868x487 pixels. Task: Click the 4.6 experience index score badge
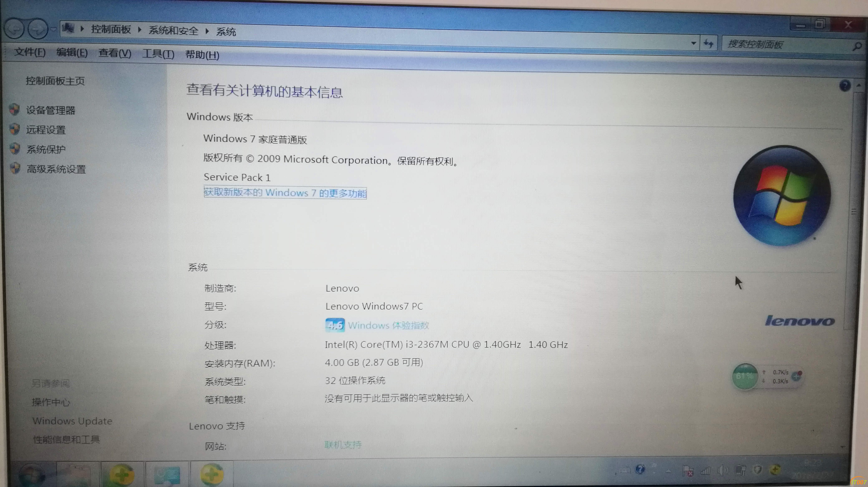[335, 325]
